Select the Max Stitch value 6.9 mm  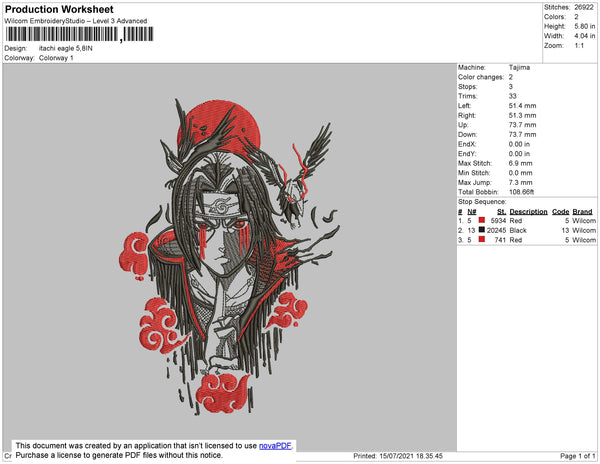coord(520,163)
